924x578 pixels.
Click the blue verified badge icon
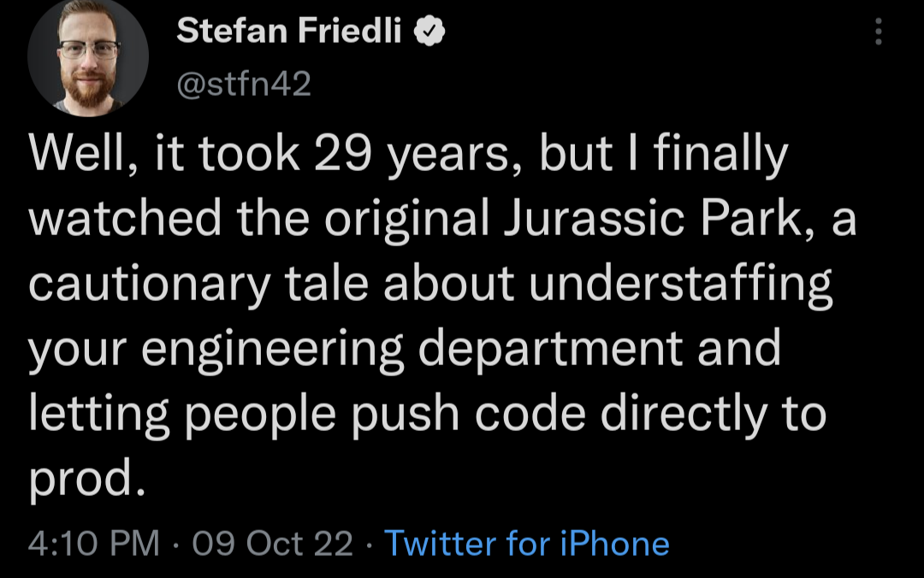(429, 32)
